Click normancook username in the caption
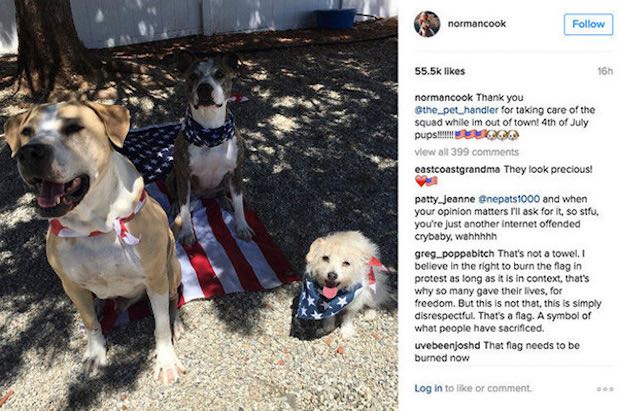 (443, 97)
